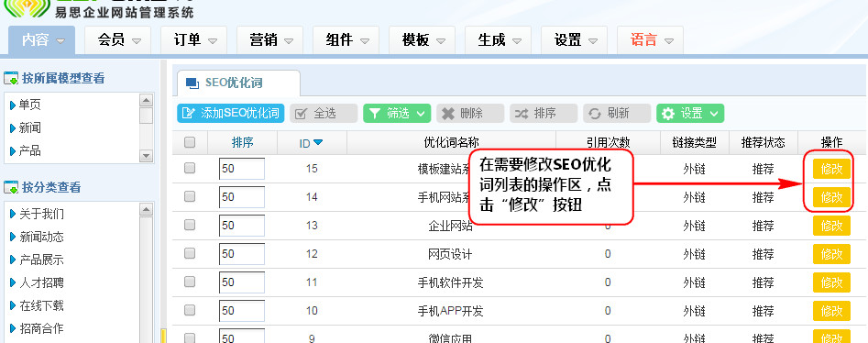Viewport: 868px width, 343px height.
Task: Click the sort order field of row 13
Action: pos(242,226)
